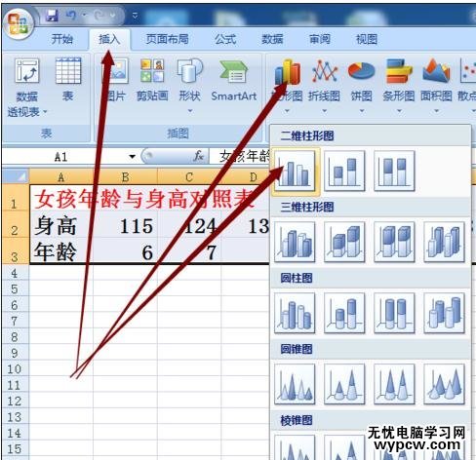
Task: Choose the 100% stacked cone chart
Action: 394,384
